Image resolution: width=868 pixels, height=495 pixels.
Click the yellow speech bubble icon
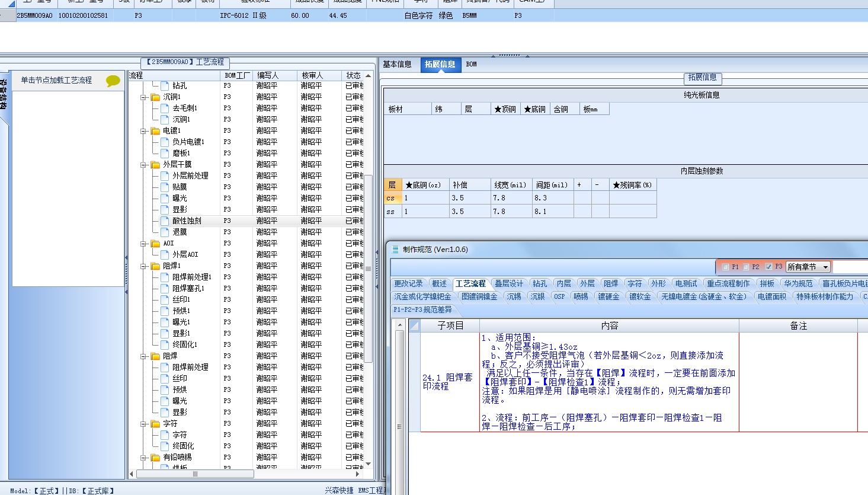(x=113, y=81)
